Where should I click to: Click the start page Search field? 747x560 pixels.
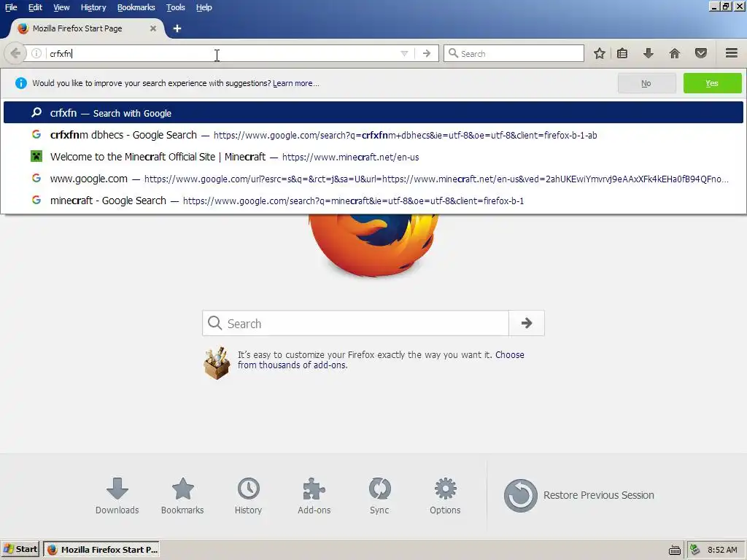click(x=355, y=323)
